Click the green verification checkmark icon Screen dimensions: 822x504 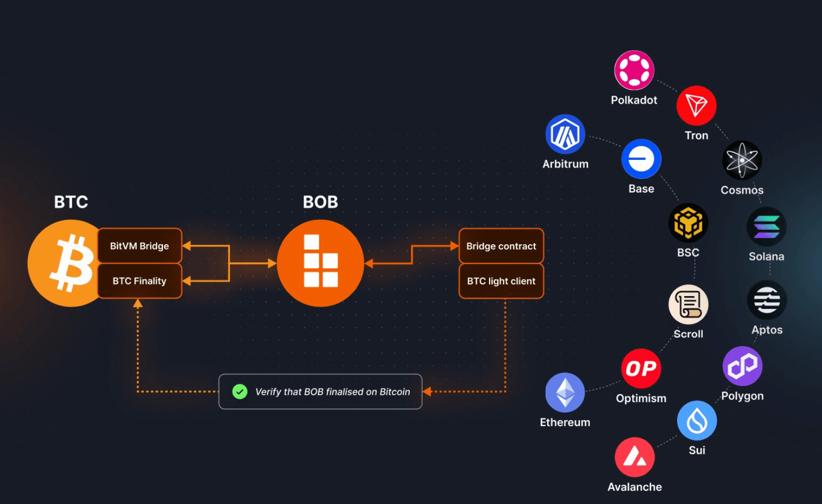(x=240, y=392)
